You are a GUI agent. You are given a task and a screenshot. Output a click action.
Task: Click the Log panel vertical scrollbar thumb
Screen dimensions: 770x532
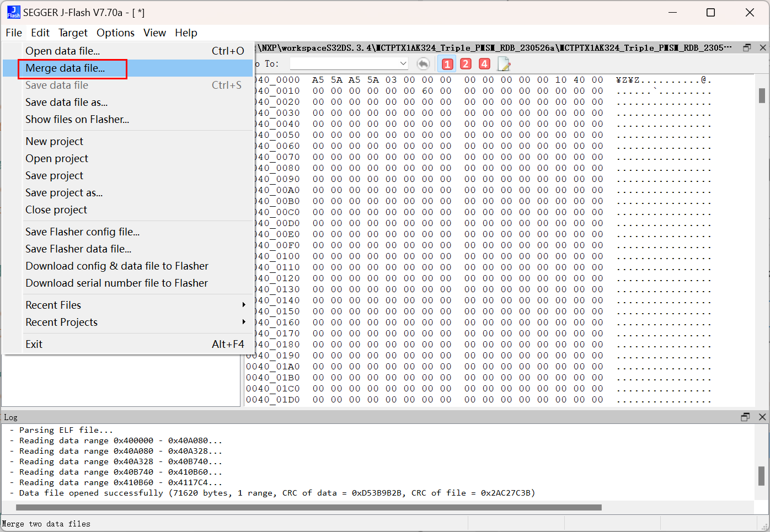(x=761, y=475)
